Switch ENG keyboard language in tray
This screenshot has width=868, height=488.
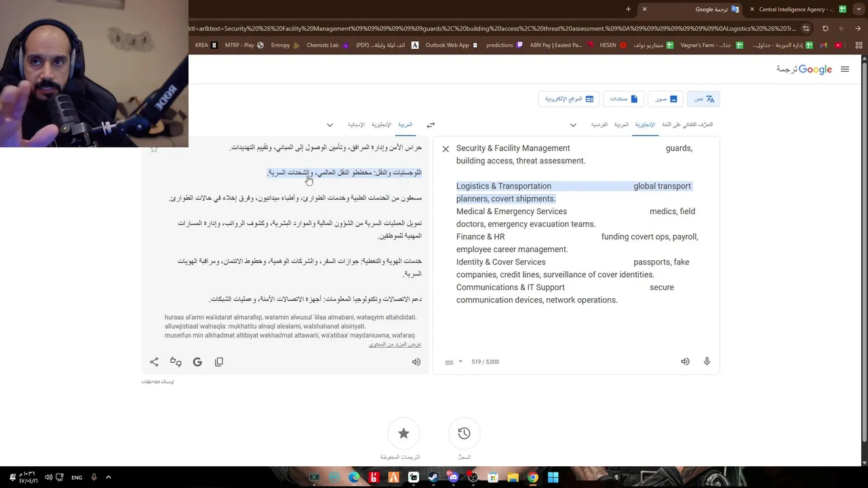coord(77,477)
